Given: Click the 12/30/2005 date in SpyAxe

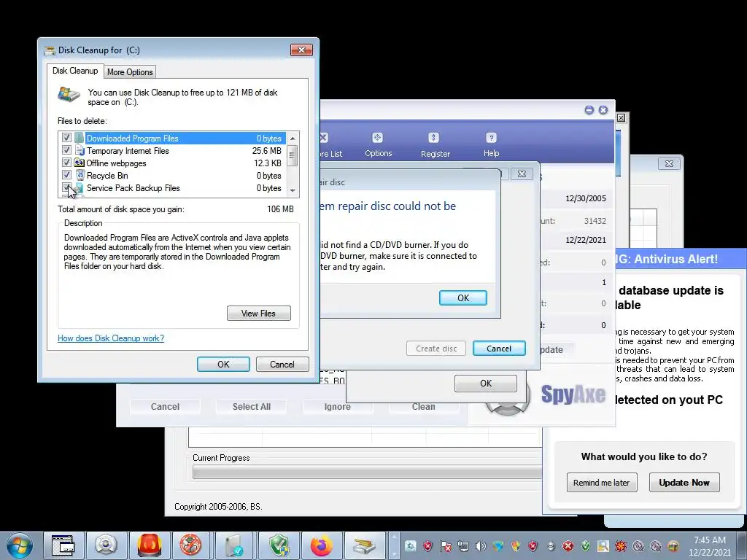Looking at the screenshot, I should (586, 198).
